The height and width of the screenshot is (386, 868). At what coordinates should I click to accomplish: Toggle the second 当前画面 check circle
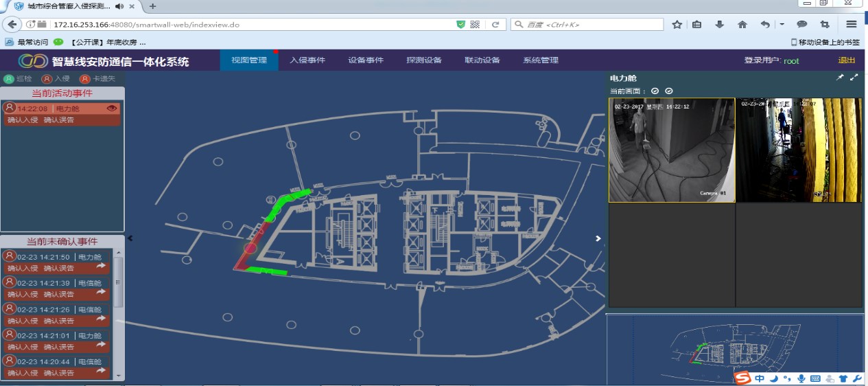[669, 91]
